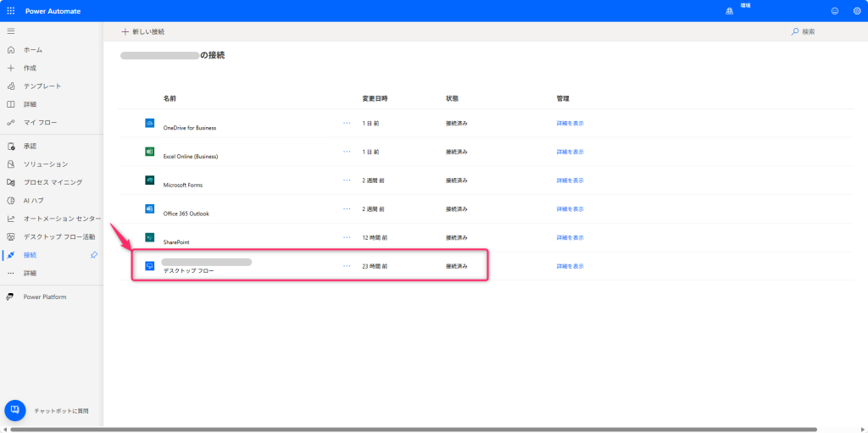Click 詳細を表示 for Excel Online (Business)
This screenshot has height=433, width=868.
(570, 152)
